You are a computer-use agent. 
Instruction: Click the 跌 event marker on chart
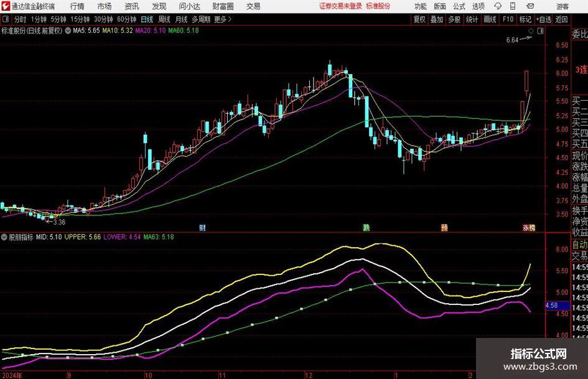coord(366,227)
